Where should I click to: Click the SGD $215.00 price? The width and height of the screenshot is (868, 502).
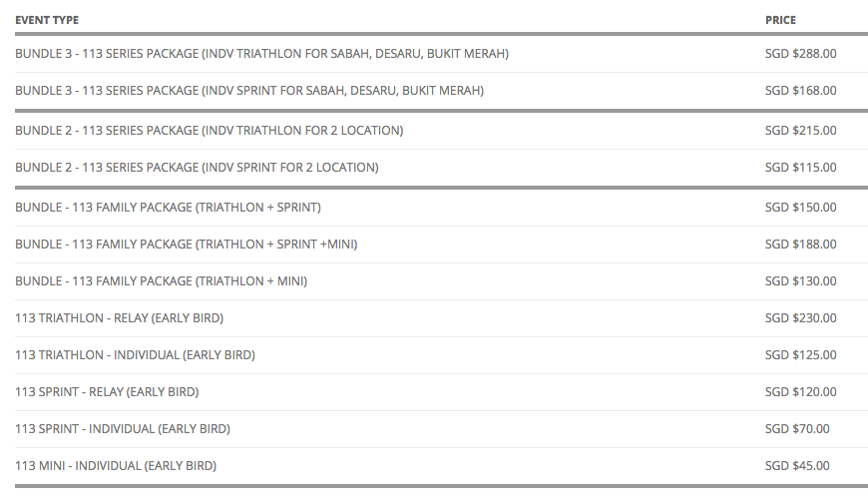coord(800,131)
